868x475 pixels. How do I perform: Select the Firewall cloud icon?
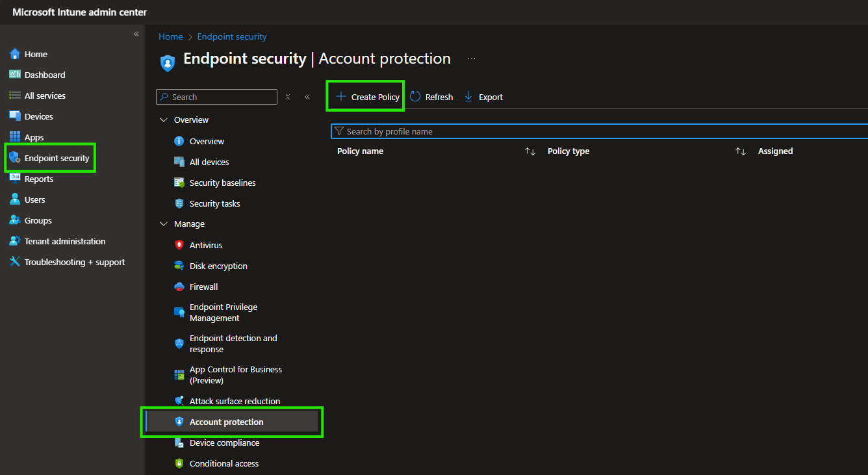click(179, 287)
